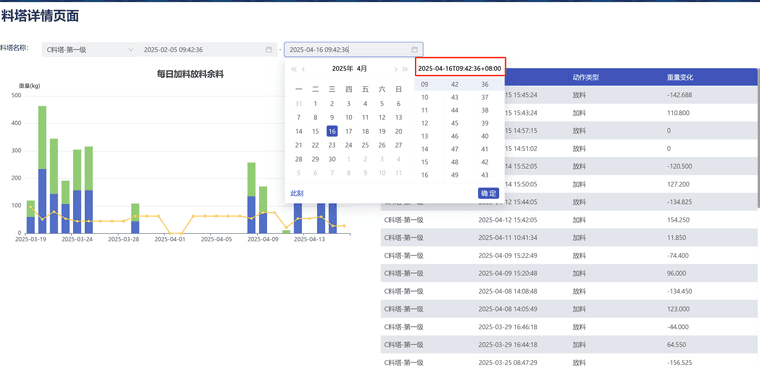Viewport: 760px width, 367px height.
Task: Click timestamp 2025-04-11 10:41:34
Action: tap(507, 238)
